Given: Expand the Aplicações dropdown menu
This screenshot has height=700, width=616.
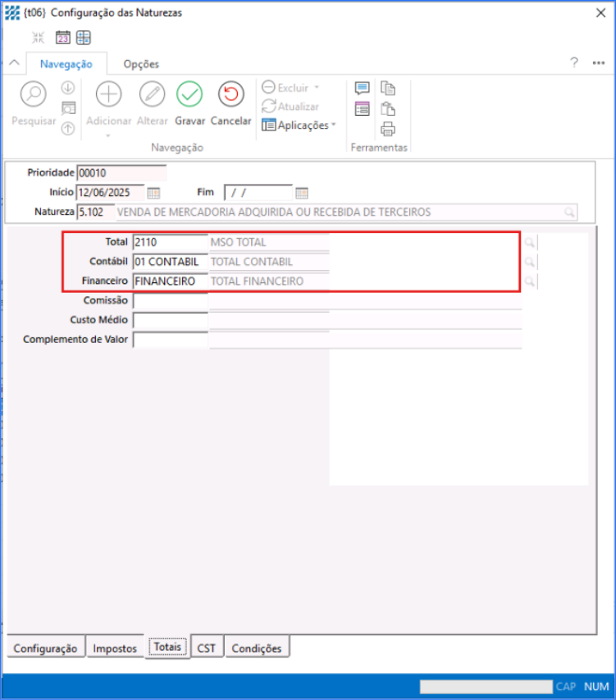Looking at the screenshot, I should coord(299,125).
